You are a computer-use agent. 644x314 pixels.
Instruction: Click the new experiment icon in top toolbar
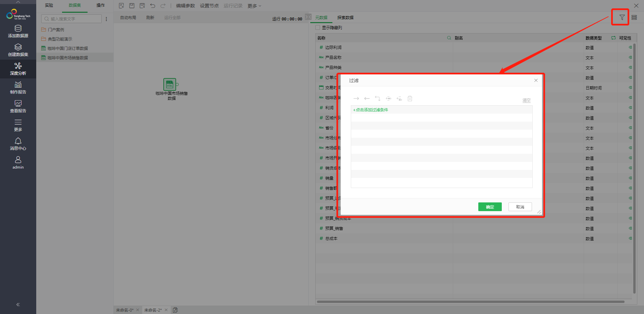tap(121, 6)
